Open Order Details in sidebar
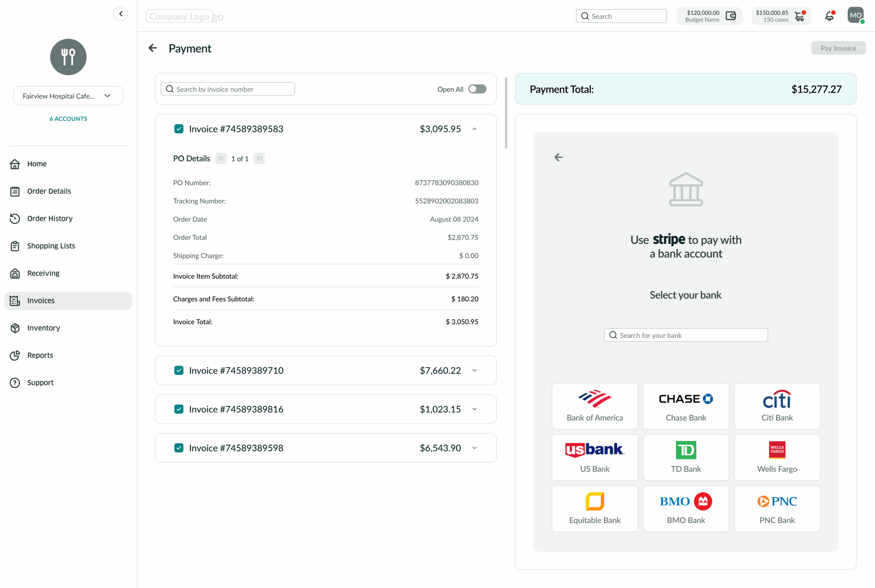This screenshot has width=875, height=588. pos(68,191)
